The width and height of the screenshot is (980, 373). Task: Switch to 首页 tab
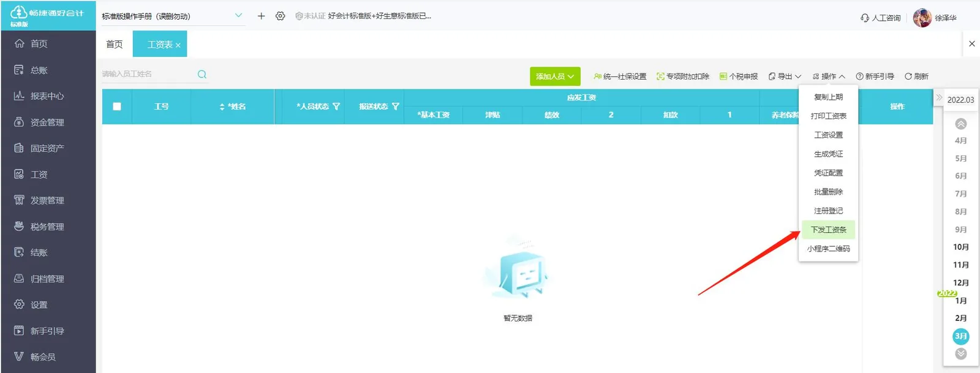(x=115, y=44)
